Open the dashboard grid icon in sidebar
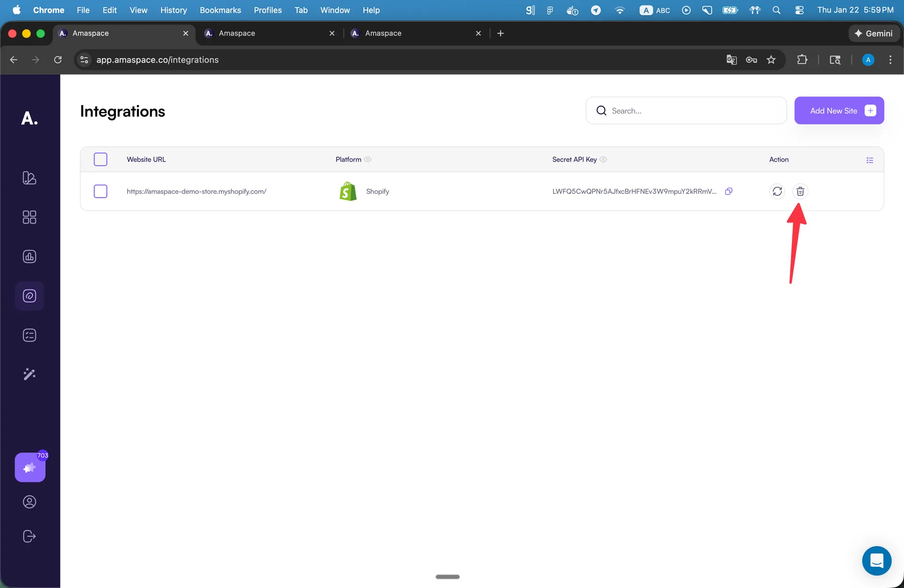The image size is (904, 588). (x=29, y=217)
